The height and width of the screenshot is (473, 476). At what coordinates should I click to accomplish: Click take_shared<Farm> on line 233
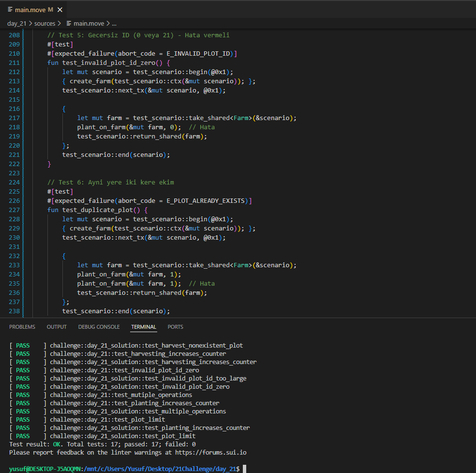pyautogui.click(x=221, y=265)
